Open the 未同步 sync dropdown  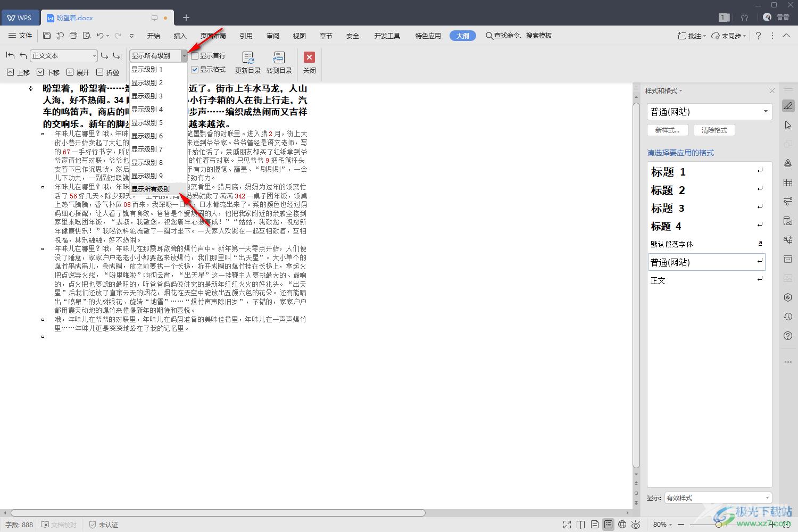tap(729, 36)
